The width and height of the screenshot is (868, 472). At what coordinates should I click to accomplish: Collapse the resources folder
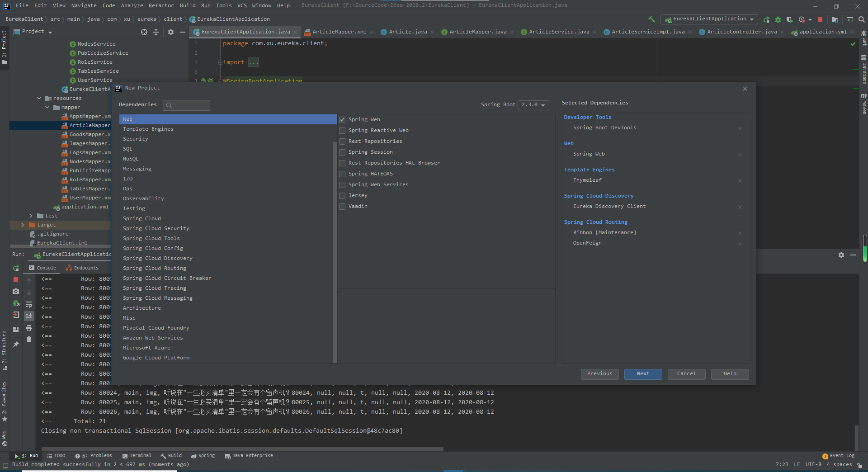tap(39, 98)
